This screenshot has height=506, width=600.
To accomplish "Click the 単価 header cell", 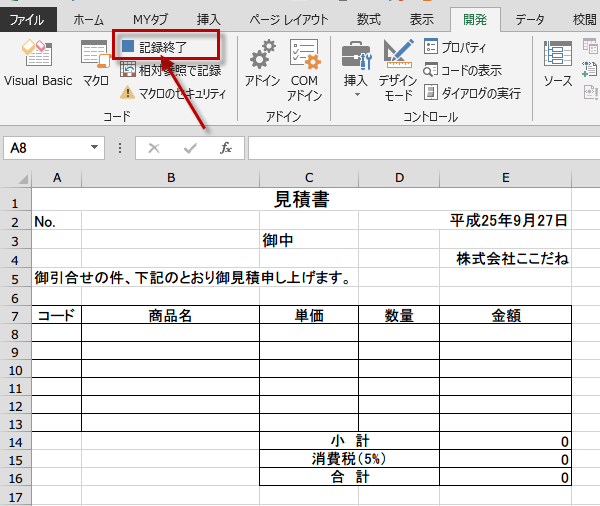I will click(309, 315).
